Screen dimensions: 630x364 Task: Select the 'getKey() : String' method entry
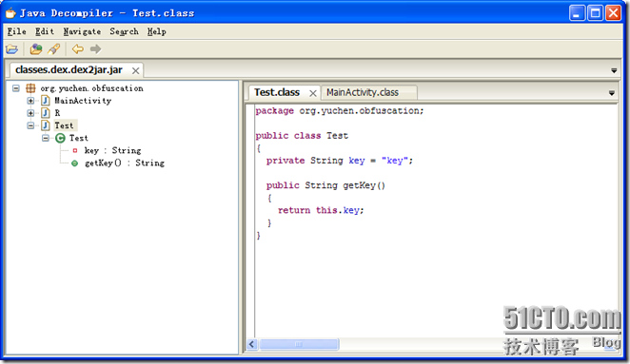125,163
